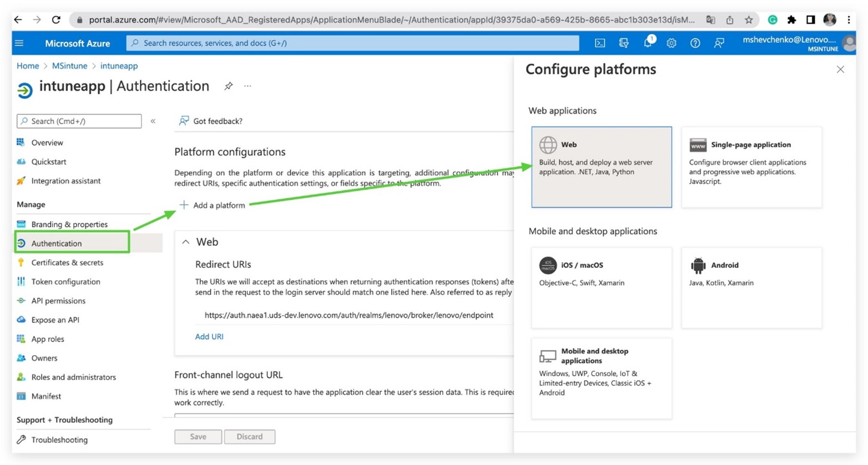The width and height of the screenshot is (868, 465).
Task: Go forward with browser forward arrow
Action: [37, 19]
